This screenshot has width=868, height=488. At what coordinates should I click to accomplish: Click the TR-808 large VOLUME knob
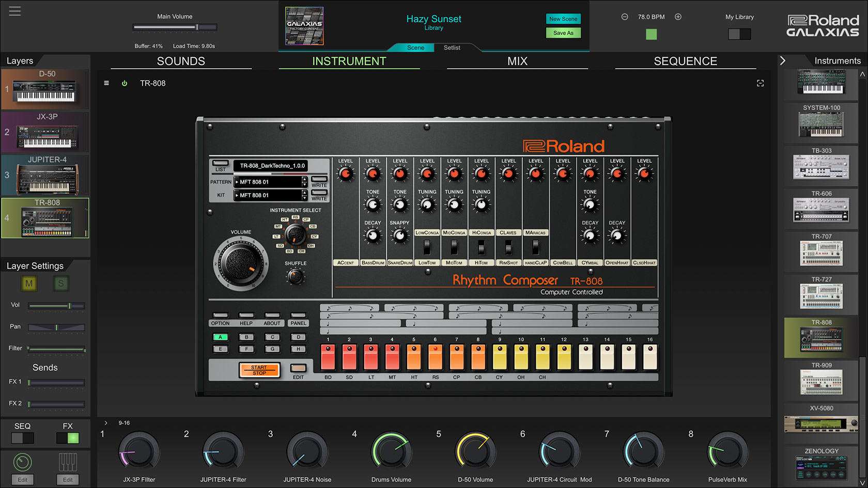click(241, 262)
